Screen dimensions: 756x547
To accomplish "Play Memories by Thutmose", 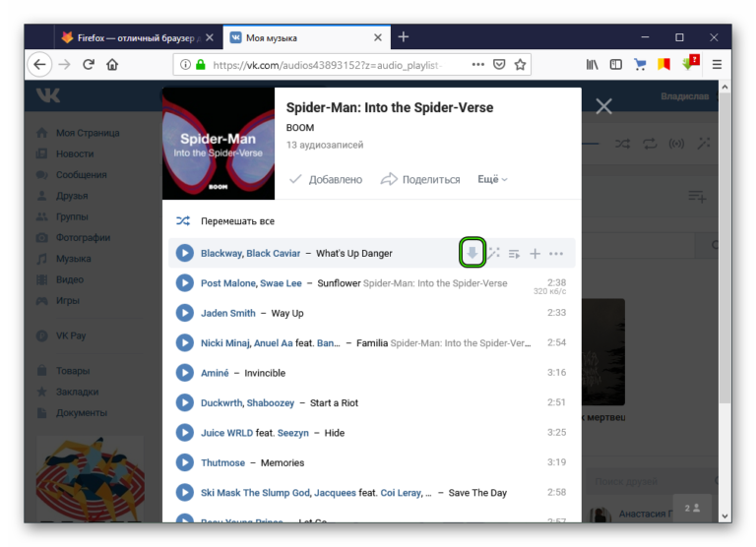I will point(185,462).
